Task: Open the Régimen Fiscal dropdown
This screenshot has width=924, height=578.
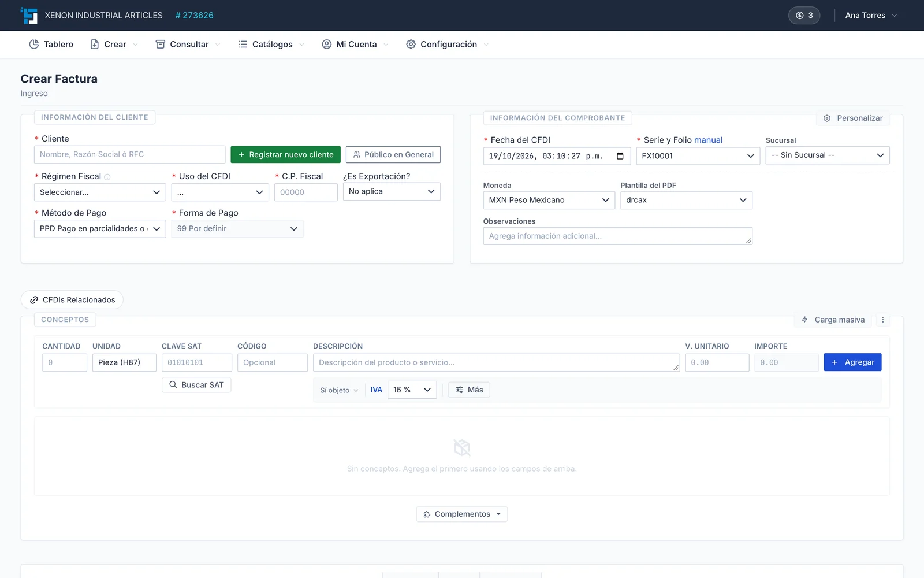Action: click(100, 192)
